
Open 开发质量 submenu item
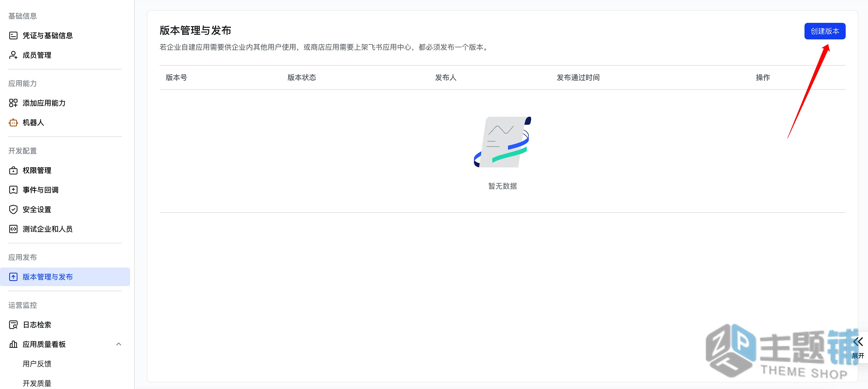pos(37,384)
